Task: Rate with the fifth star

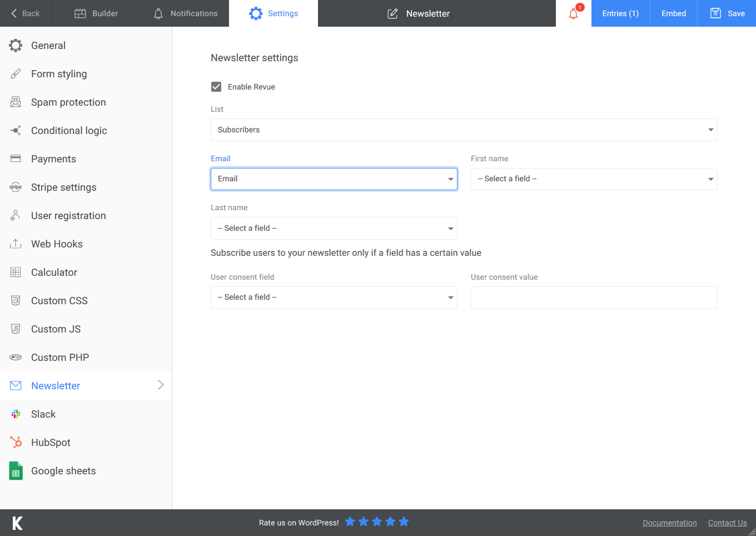Action: click(404, 522)
